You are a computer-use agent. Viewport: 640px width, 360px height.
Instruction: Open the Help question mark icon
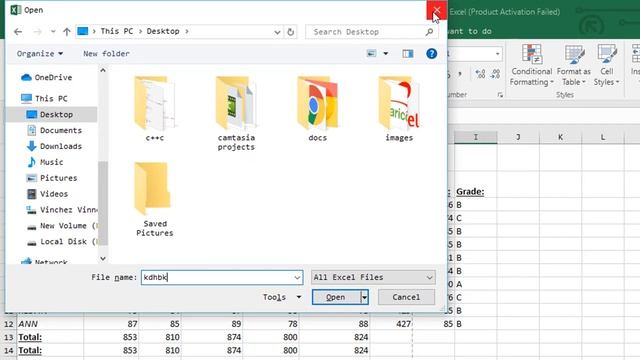click(431, 53)
